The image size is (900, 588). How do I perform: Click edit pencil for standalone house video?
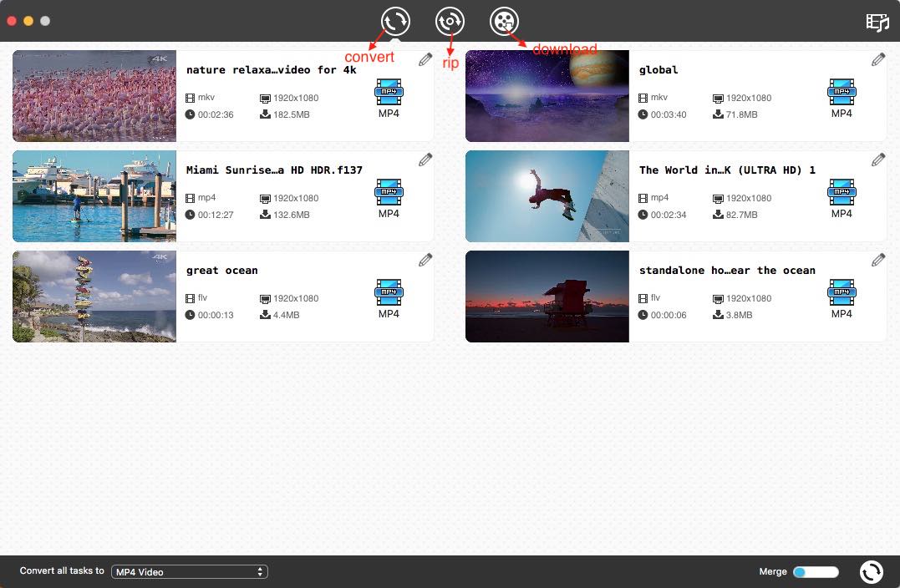point(878,260)
